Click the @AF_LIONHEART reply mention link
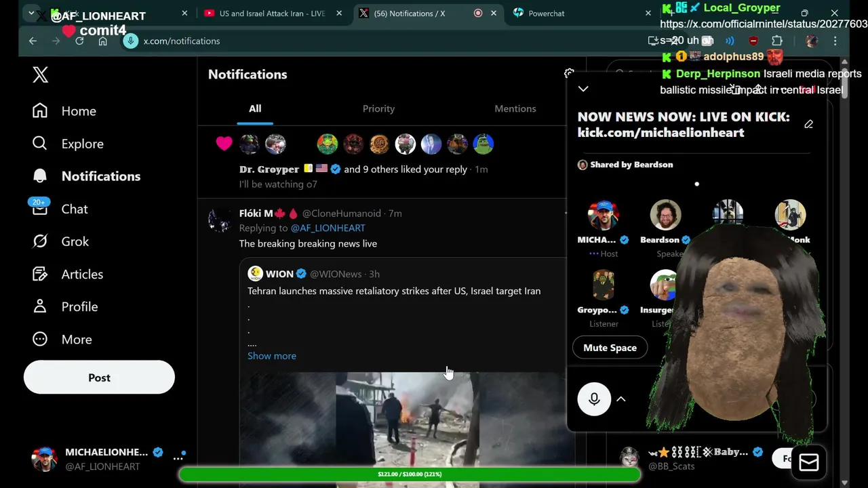Image resolution: width=868 pixels, height=488 pixels. pyautogui.click(x=328, y=228)
